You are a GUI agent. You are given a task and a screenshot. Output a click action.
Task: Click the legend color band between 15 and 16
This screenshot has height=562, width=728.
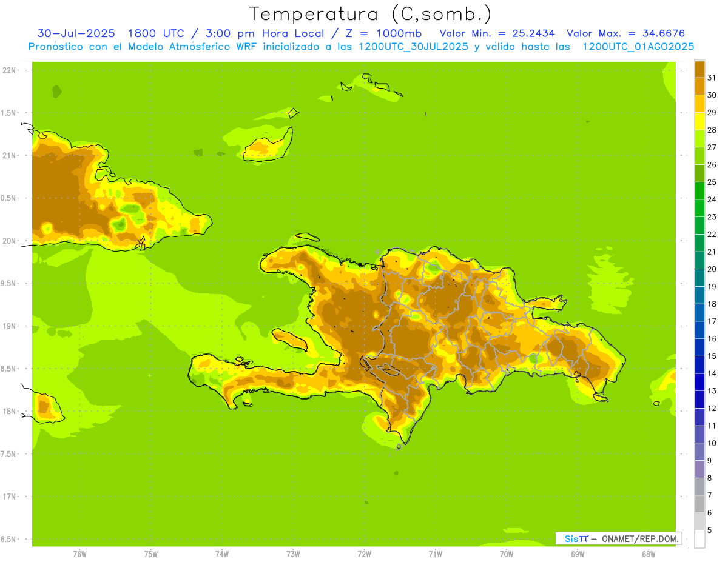(x=699, y=347)
